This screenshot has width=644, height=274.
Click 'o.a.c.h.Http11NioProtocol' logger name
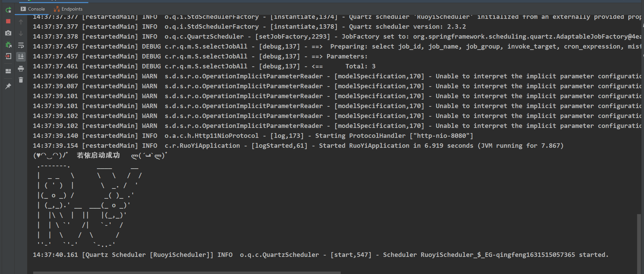212,136
